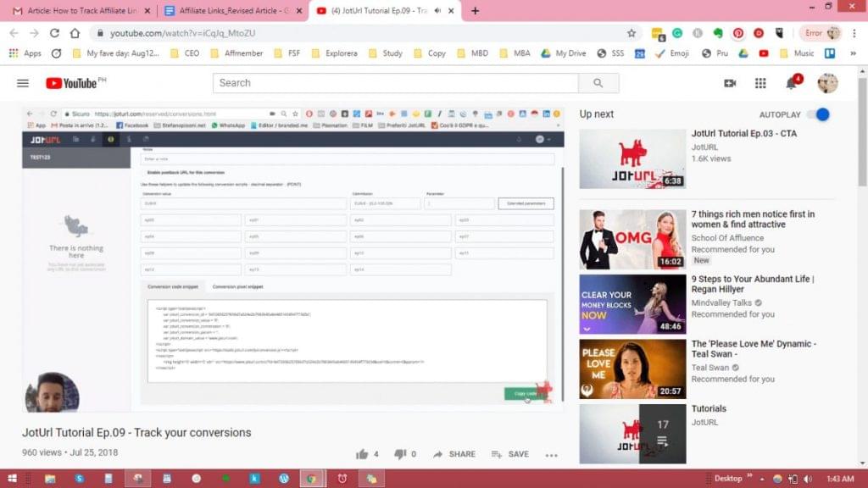Click the thumbs up like icon
Screen dimensions: 868x488
tap(362, 454)
